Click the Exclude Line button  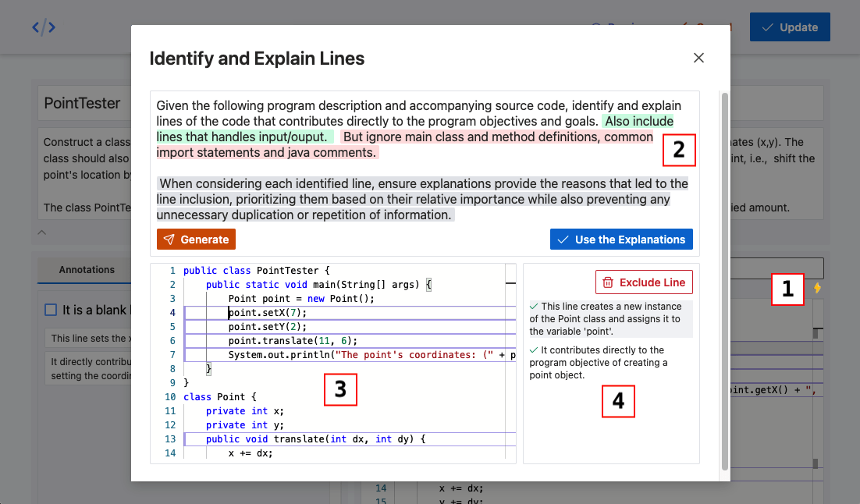click(x=644, y=282)
